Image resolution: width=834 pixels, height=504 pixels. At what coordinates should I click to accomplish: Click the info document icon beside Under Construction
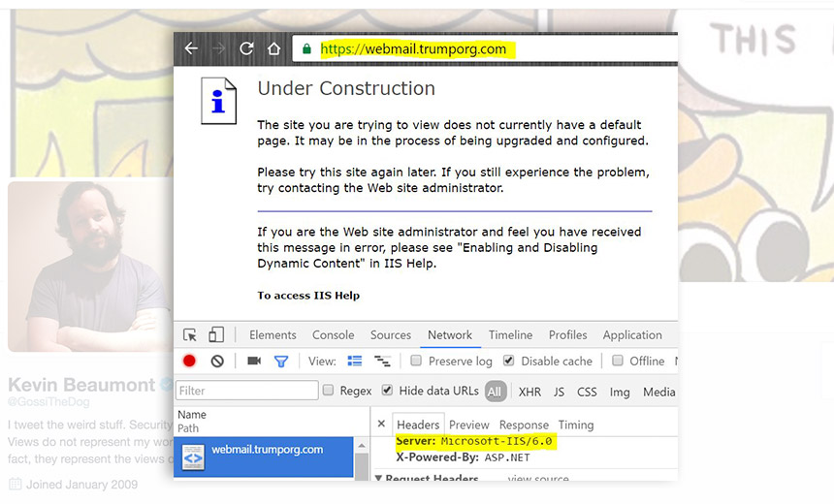pyautogui.click(x=218, y=101)
